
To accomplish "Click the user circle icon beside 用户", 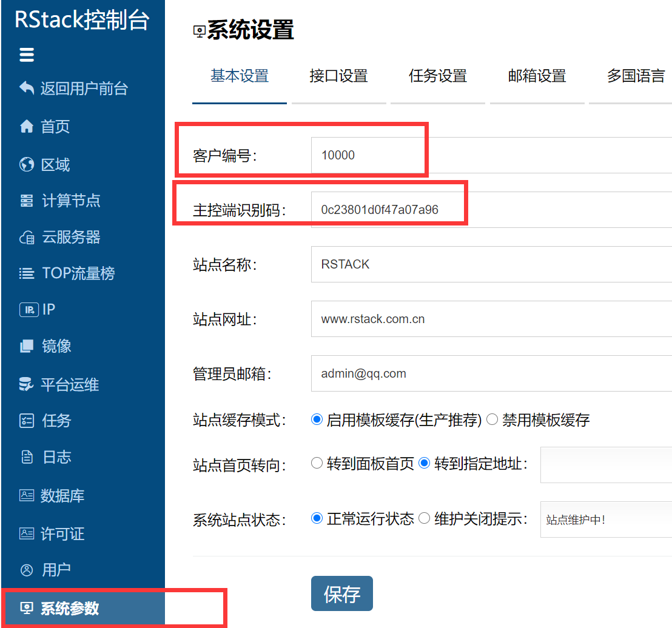I will 27,570.
